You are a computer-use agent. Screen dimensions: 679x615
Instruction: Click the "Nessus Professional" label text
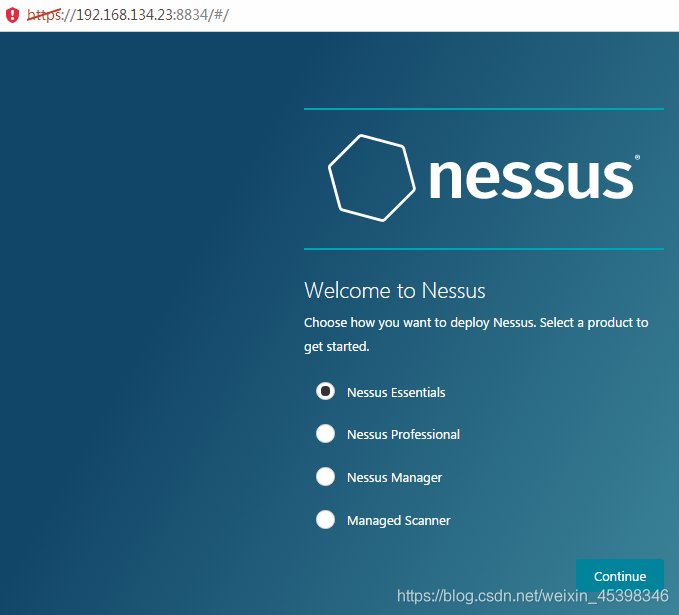click(404, 434)
